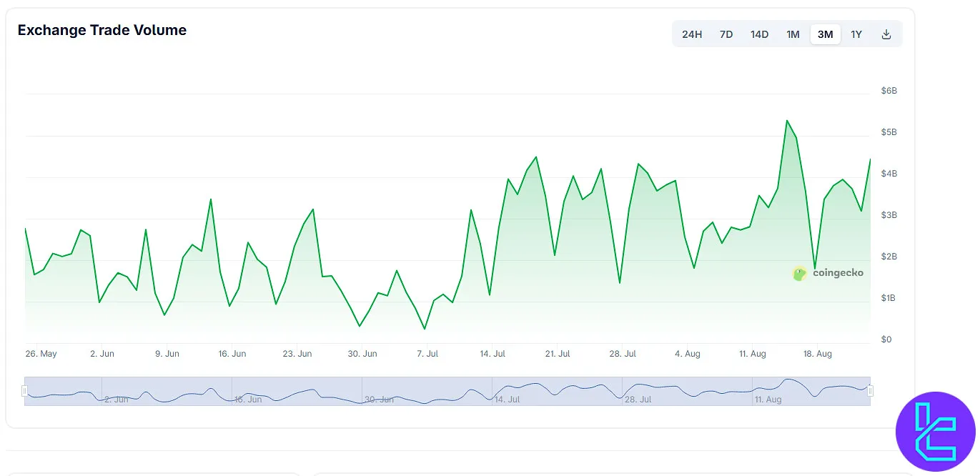Click the $3B axis label

click(889, 215)
